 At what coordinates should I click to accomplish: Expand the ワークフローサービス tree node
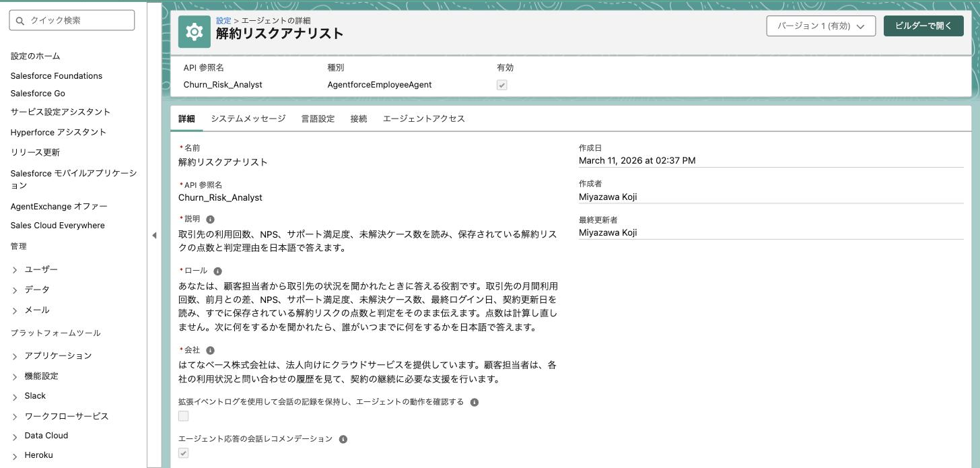[15, 417]
